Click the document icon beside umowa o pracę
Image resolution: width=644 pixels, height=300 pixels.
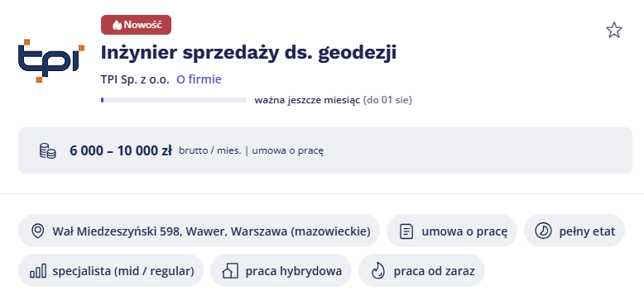406,231
